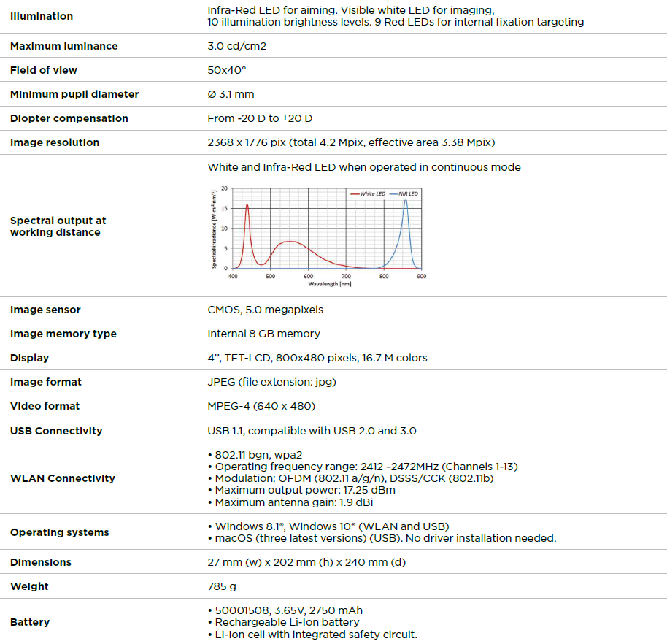The width and height of the screenshot is (667, 644).
Task: Select the Weight value 785 g
Action: pos(222,586)
